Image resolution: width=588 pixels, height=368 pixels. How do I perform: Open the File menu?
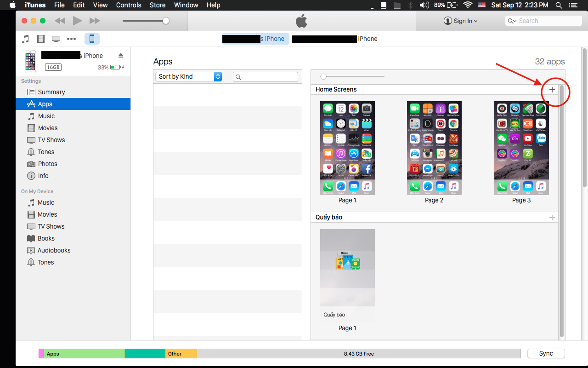[59, 5]
